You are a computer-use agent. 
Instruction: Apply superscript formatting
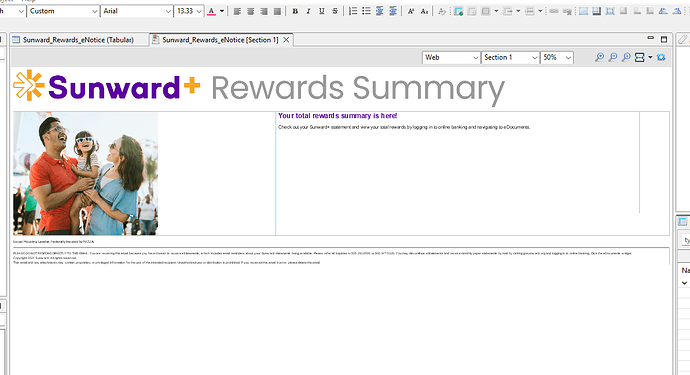point(411,11)
